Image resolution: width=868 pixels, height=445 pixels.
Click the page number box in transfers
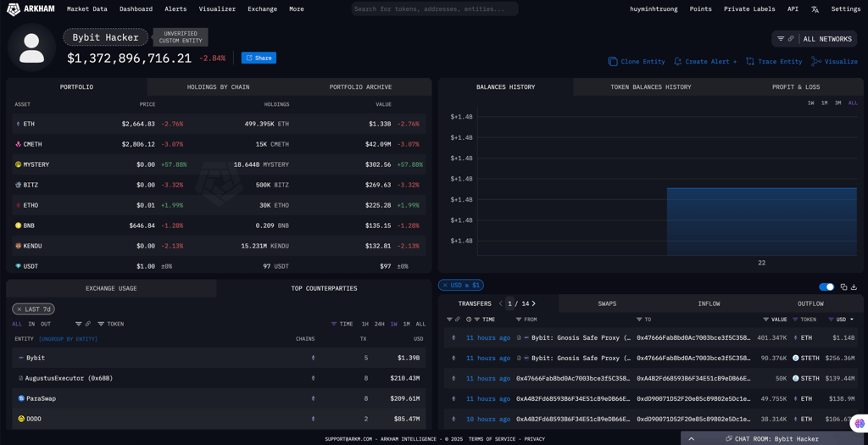(509, 303)
